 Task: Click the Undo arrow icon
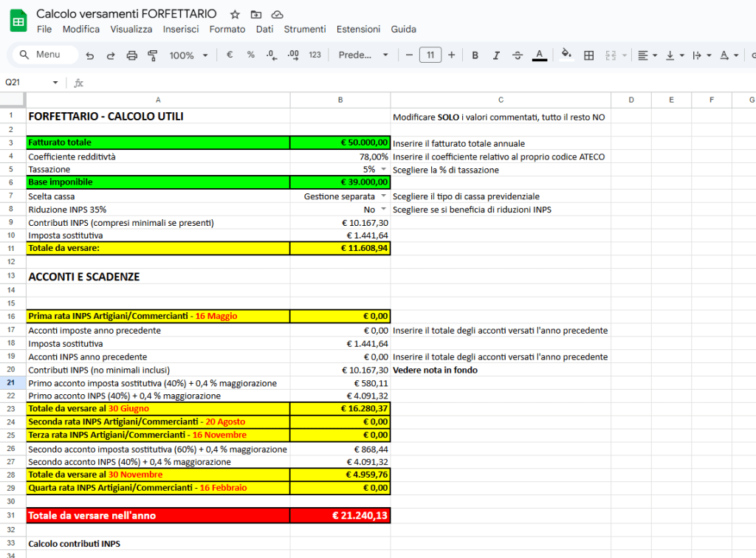[x=89, y=55]
